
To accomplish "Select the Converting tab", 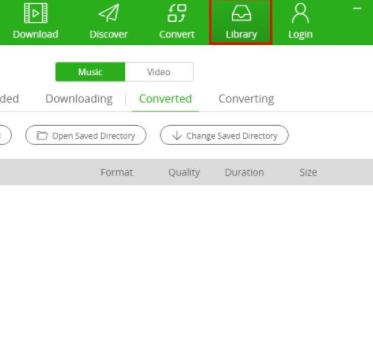I will (246, 99).
